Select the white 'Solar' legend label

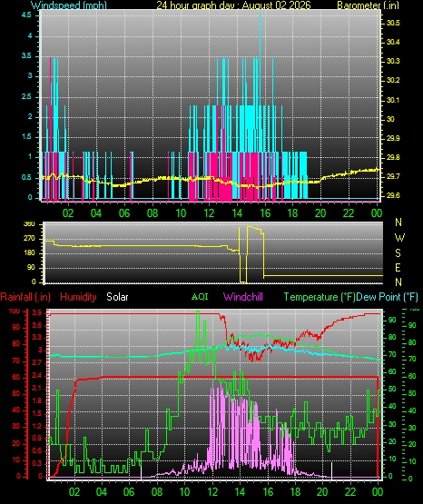[117, 297]
